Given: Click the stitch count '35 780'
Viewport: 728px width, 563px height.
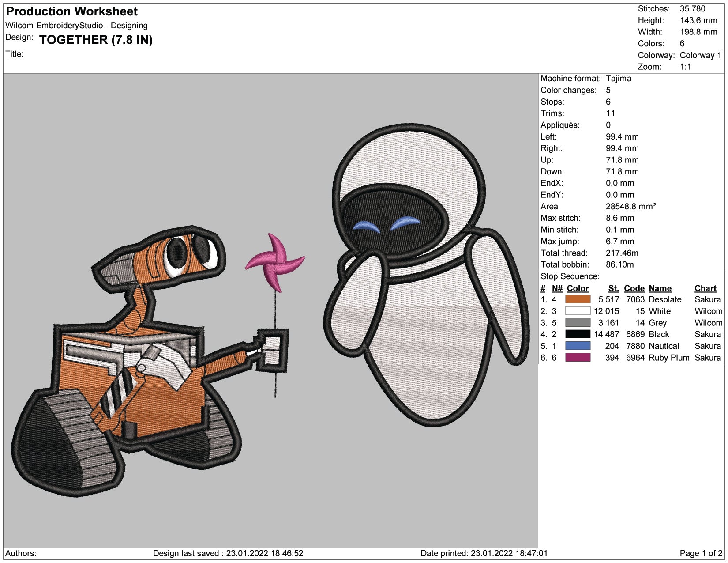Looking at the screenshot, I should pos(692,9).
